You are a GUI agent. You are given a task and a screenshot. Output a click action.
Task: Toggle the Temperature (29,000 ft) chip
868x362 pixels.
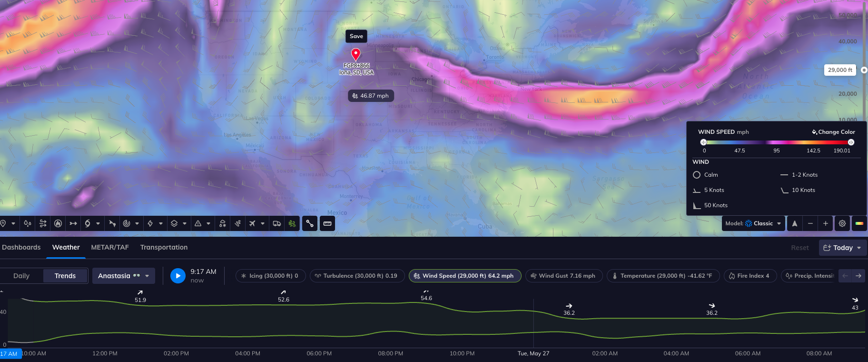click(x=663, y=276)
